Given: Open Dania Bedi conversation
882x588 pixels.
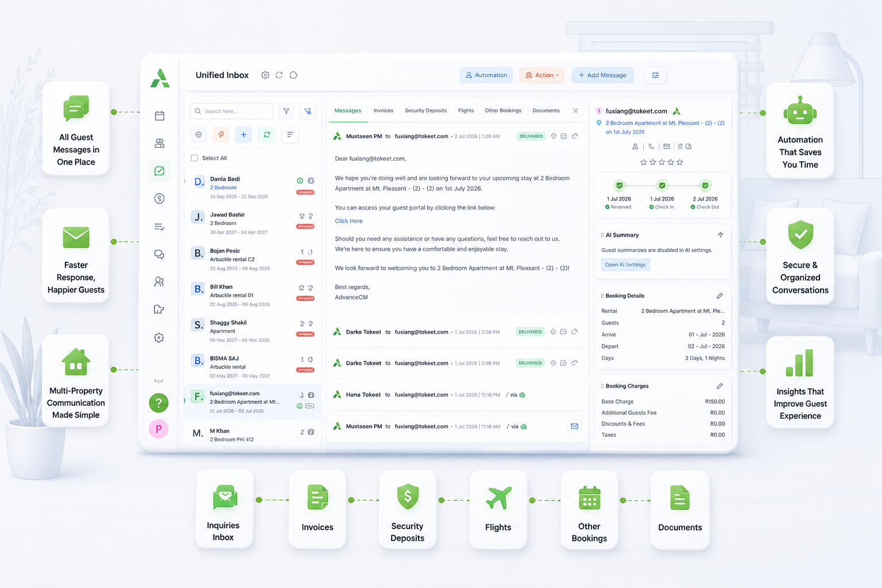Looking at the screenshot, I should pos(253,187).
